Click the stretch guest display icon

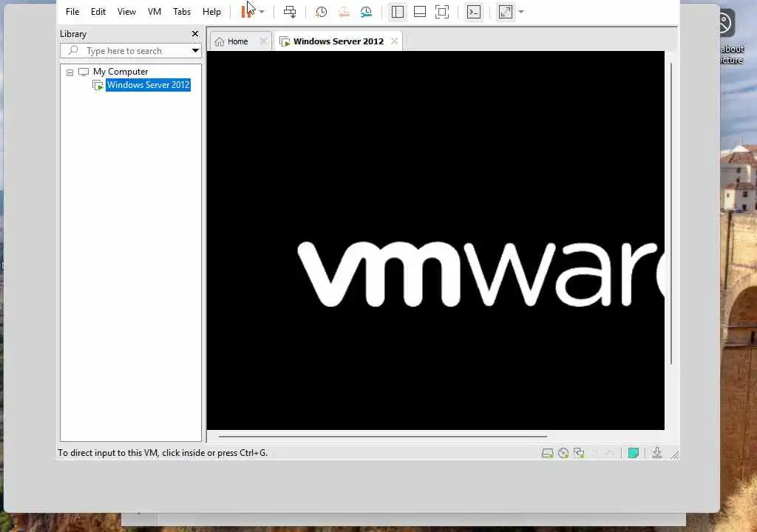[506, 12]
